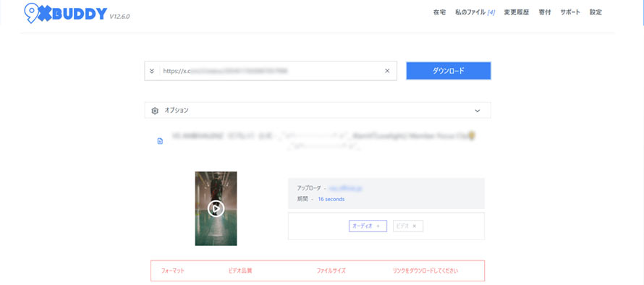Open the サポート support page
Viewport: 644px width, 285px height.
570,12
